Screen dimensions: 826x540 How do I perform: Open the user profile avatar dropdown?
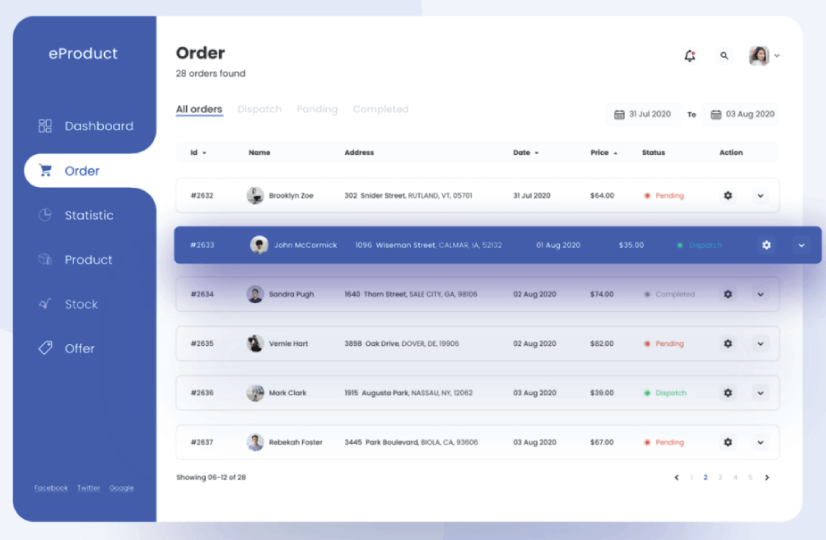click(764, 56)
